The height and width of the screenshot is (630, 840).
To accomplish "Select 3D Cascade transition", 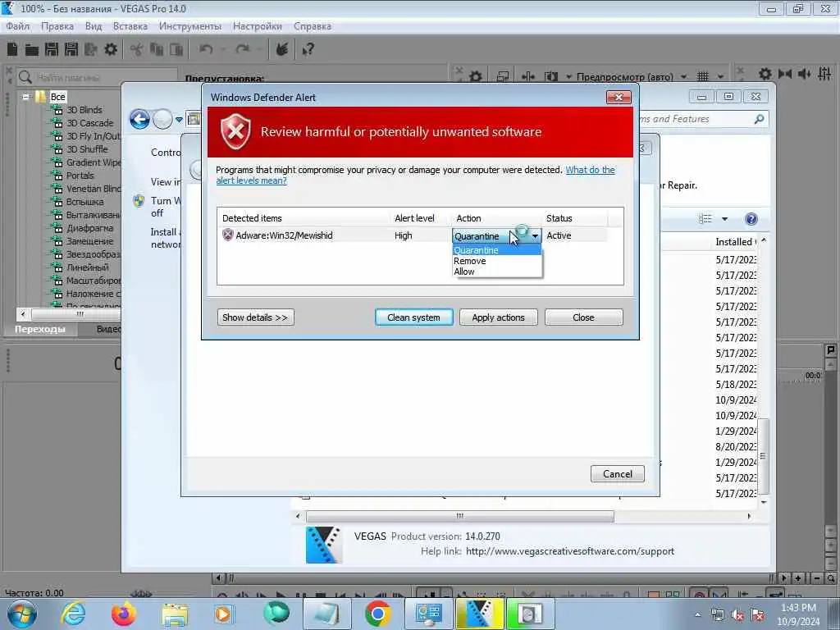I will click(89, 123).
